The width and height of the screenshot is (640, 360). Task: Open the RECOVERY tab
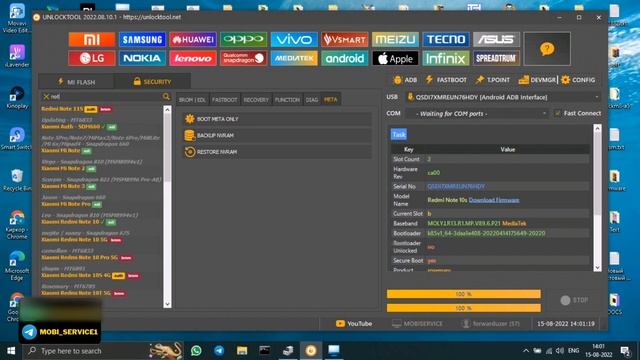[256, 100]
